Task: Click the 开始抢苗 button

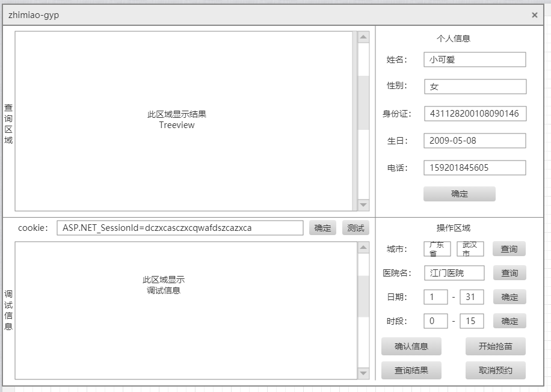Action: [x=494, y=346]
